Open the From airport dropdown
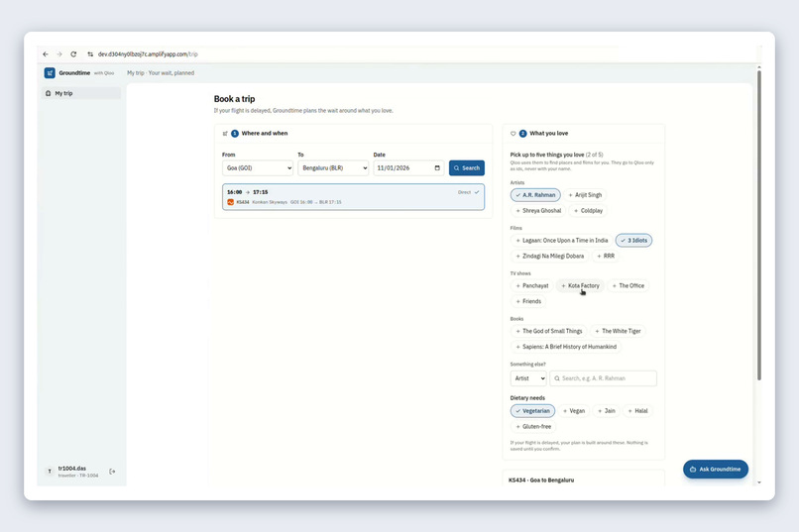Viewport: 799px width, 532px height. coord(258,168)
